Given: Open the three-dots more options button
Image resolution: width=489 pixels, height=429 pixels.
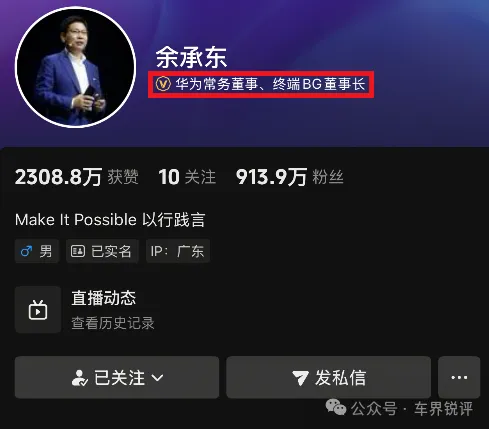Looking at the screenshot, I should click(x=459, y=377).
